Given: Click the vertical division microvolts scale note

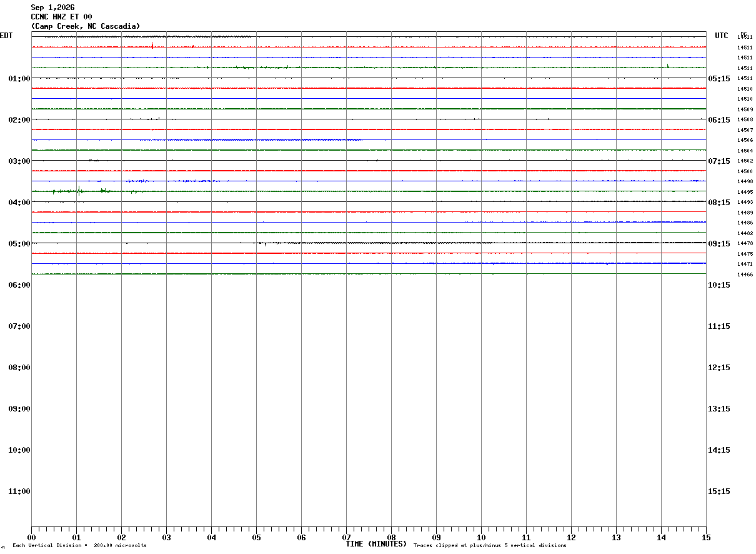Looking at the screenshot, I should [x=80, y=546].
